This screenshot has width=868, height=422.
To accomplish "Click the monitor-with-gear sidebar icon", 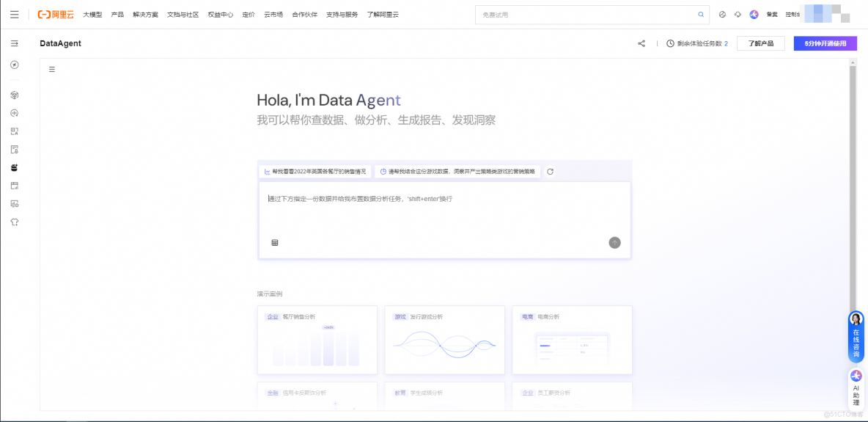I will (15, 203).
